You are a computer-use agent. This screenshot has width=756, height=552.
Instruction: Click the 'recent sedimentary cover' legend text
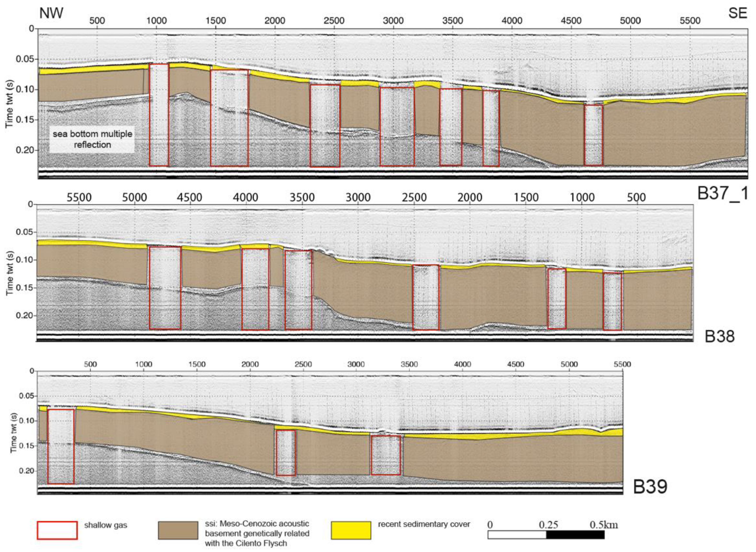(x=424, y=524)
